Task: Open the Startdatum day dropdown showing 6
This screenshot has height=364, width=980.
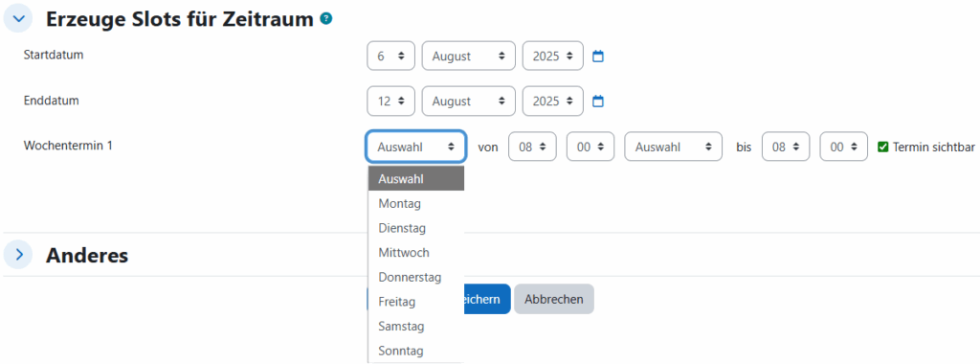Action: click(x=390, y=56)
